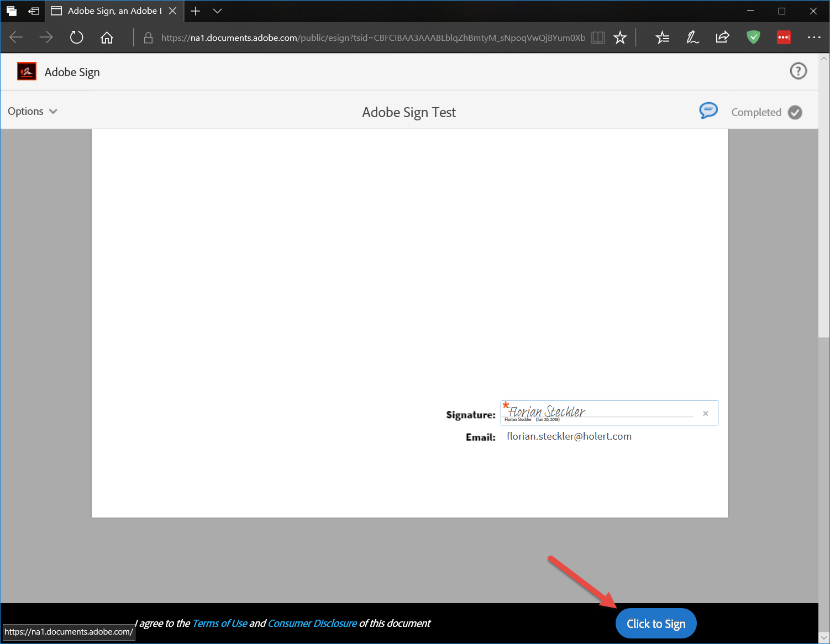This screenshot has height=644, width=830.
Task: Clear the signature with the x icon
Action: 705,413
